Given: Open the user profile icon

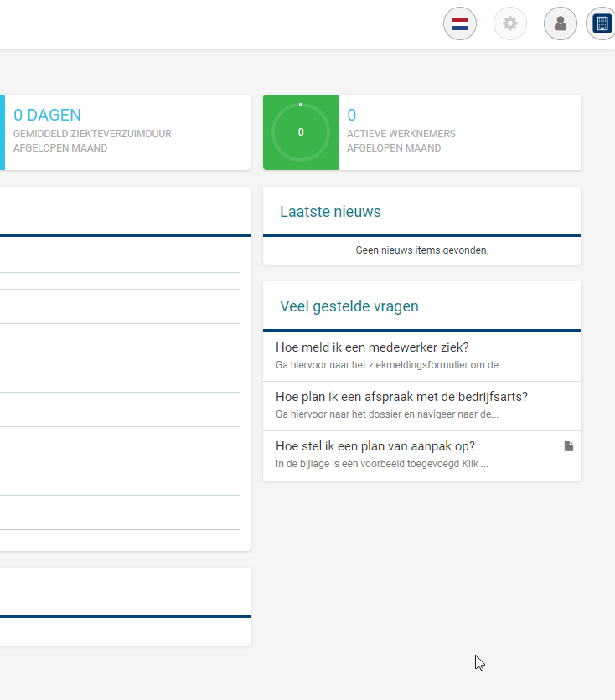Looking at the screenshot, I should click(x=560, y=23).
